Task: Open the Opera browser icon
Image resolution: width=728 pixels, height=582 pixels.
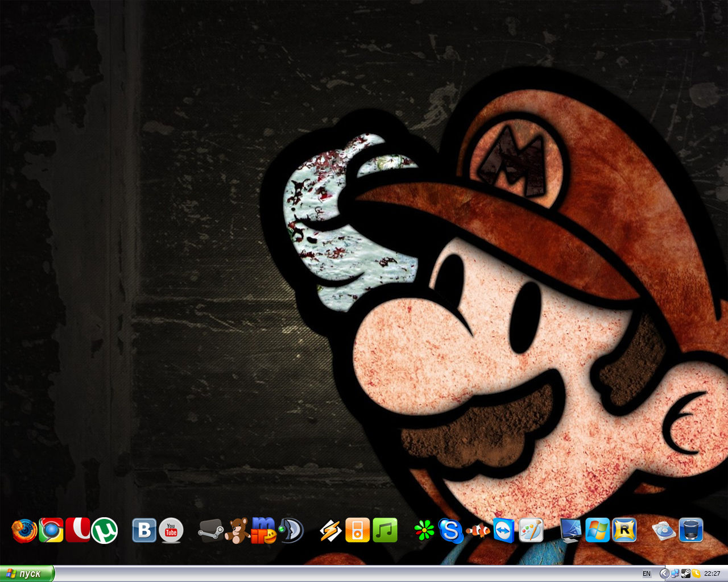Action: [78, 530]
